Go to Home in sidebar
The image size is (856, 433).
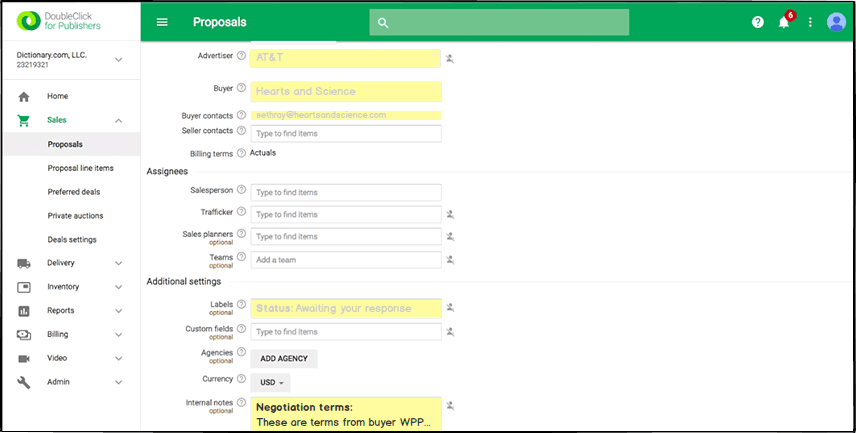[57, 96]
